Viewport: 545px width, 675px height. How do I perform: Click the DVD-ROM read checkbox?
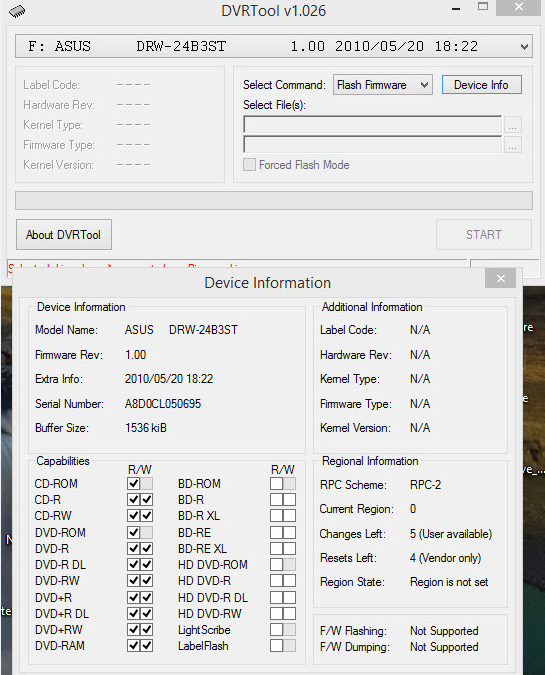pyautogui.click(x=133, y=533)
